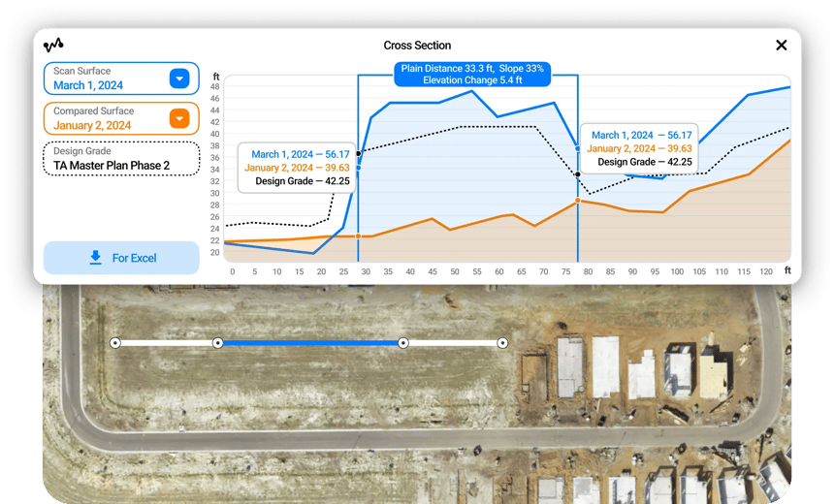Click the Cross Section title text
This screenshot has width=835, height=504.
[x=417, y=46]
